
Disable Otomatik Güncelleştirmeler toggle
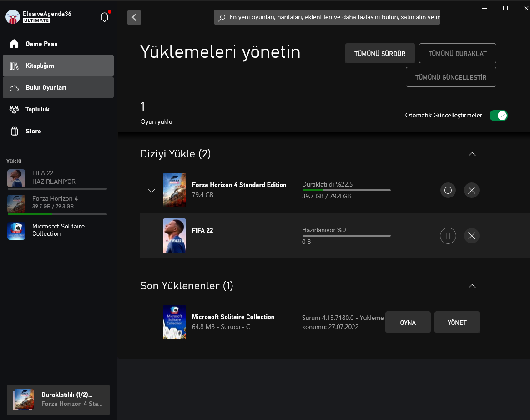[x=499, y=116]
